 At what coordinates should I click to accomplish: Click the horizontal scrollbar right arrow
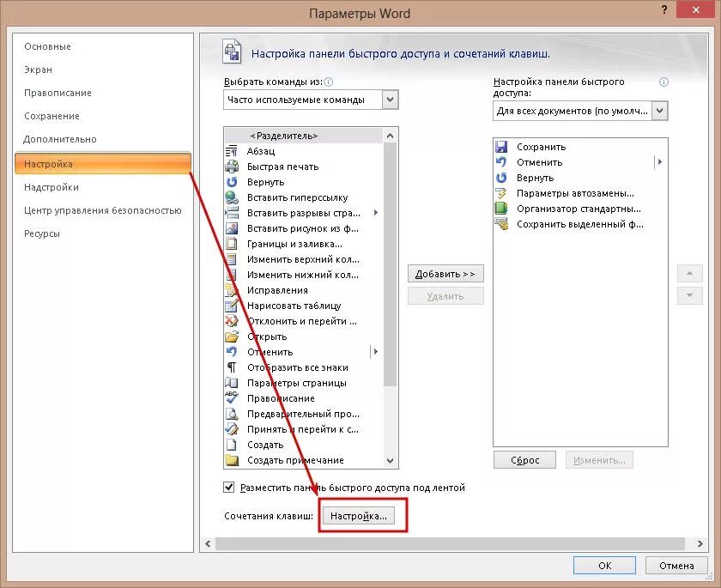pos(700,544)
